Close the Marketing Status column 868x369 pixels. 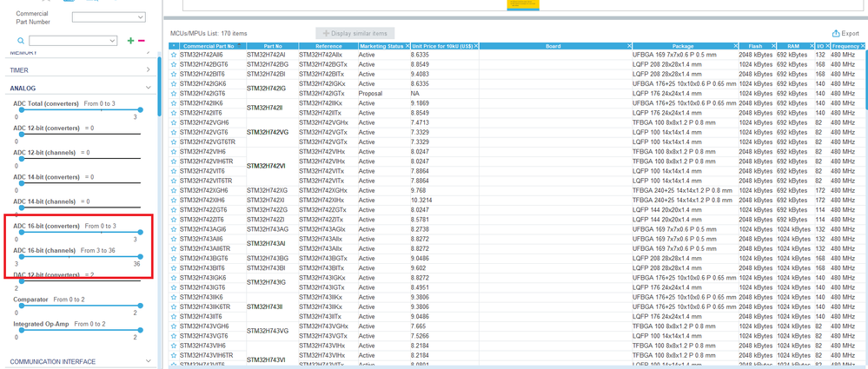[x=407, y=46]
